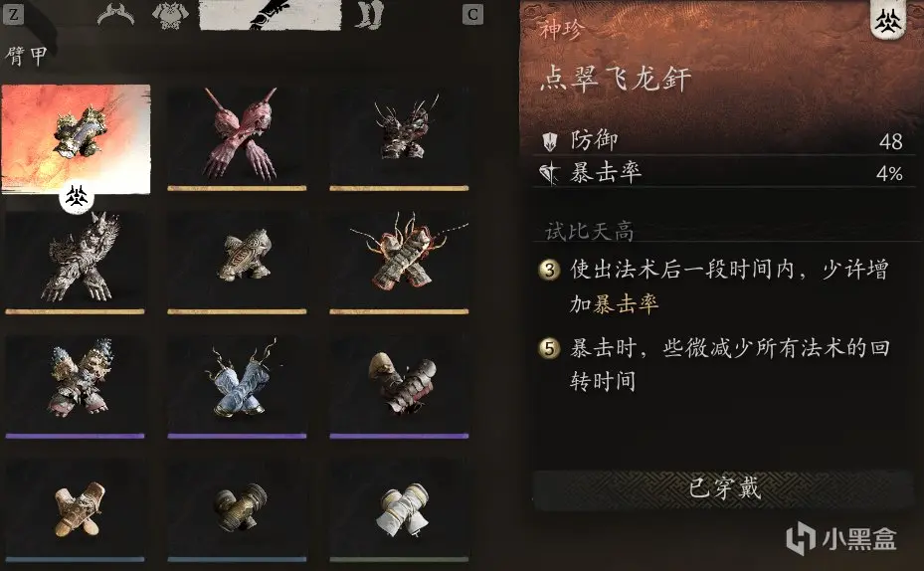924x571 pixels.
Task: Pick the blue-maned lion-face bracers
Action: 75,386
